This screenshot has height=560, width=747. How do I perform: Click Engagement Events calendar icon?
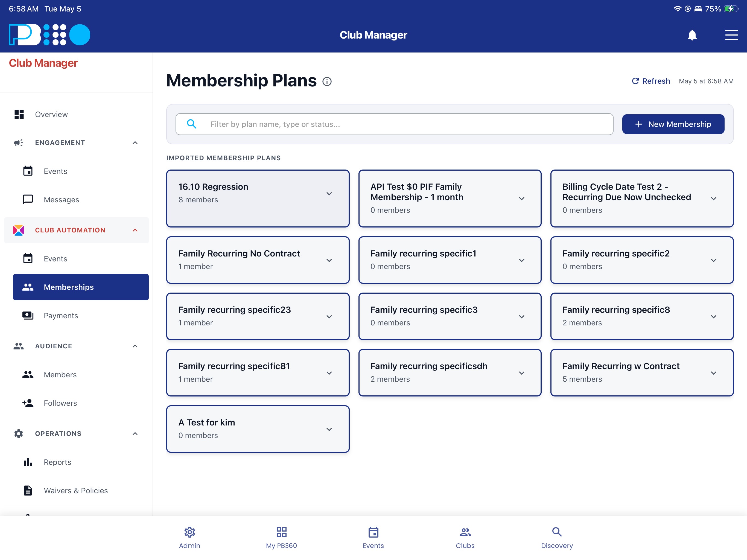(x=28, y=171)
